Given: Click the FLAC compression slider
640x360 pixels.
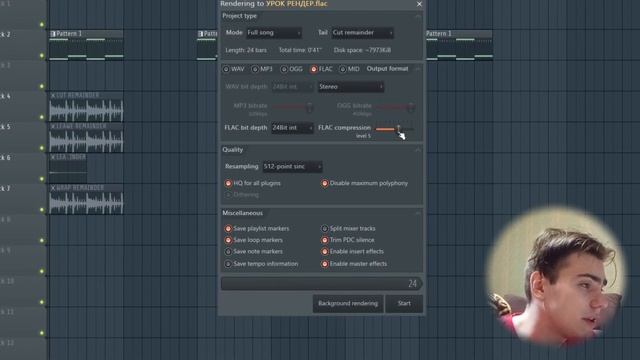Looking at the screenshot, I should click(395, 129).
